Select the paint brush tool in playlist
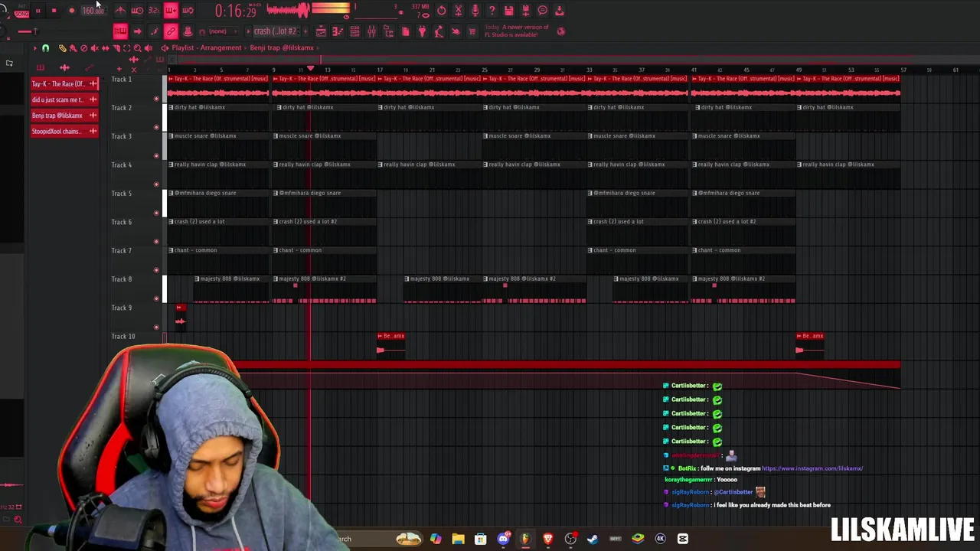This screenshot has height=551, width=980. coord(73,48)
